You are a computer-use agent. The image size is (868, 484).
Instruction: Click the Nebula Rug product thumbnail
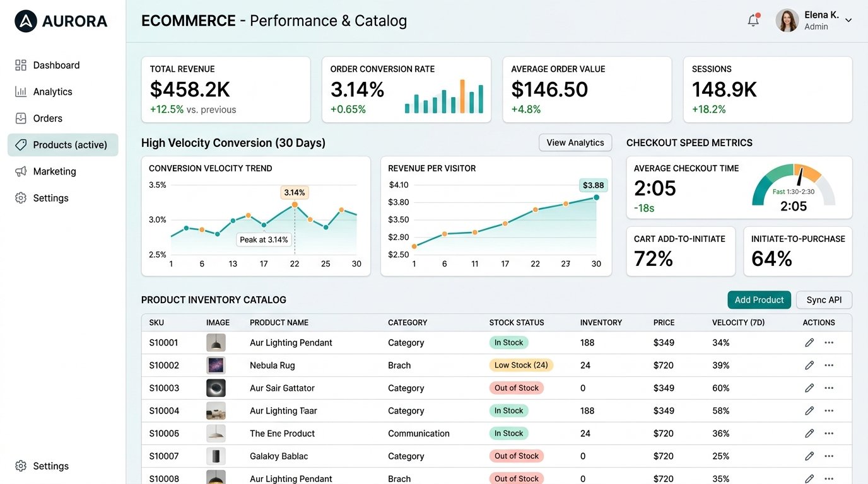[216, 366]
